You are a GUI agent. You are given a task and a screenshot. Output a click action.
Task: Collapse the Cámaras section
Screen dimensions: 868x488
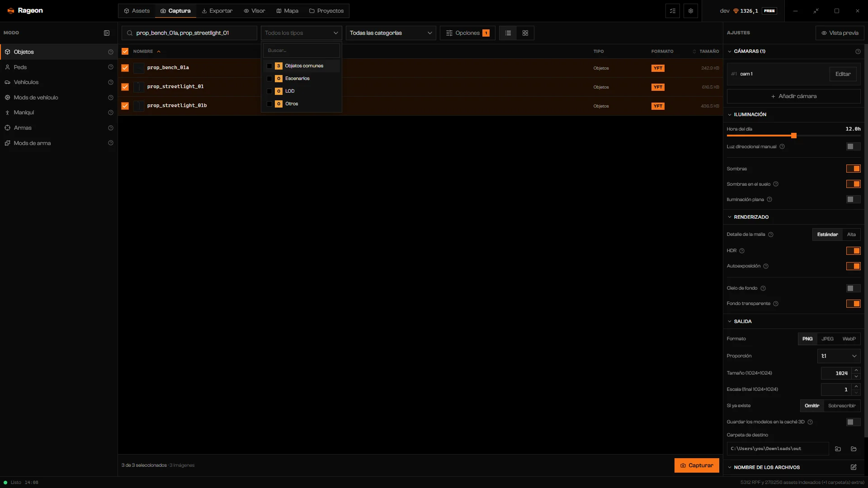click(x=729, y=52)
